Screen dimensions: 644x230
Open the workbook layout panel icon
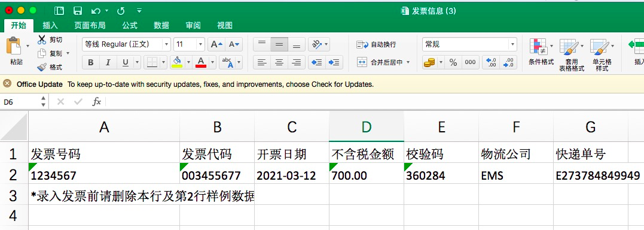59,11
